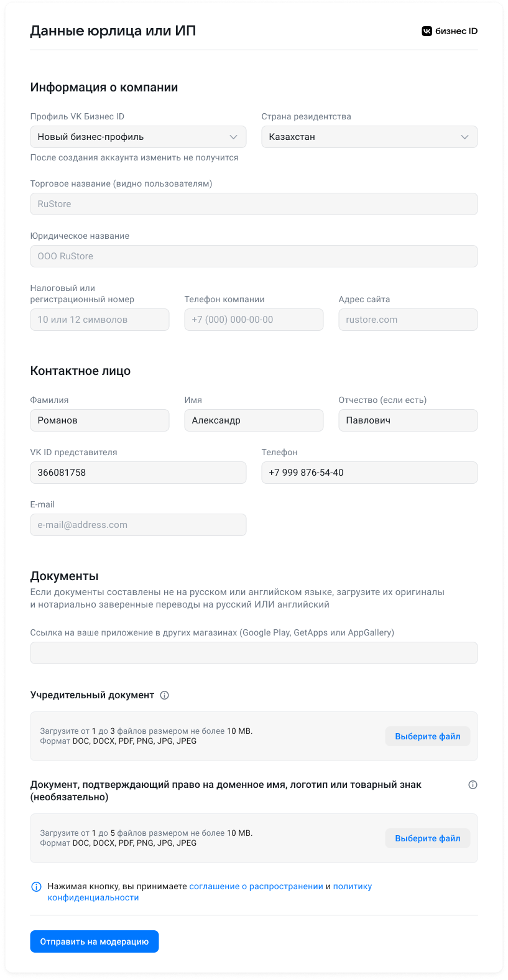Click the Отчество field with Павлович
508x980 pixels.
click(408, 420)
